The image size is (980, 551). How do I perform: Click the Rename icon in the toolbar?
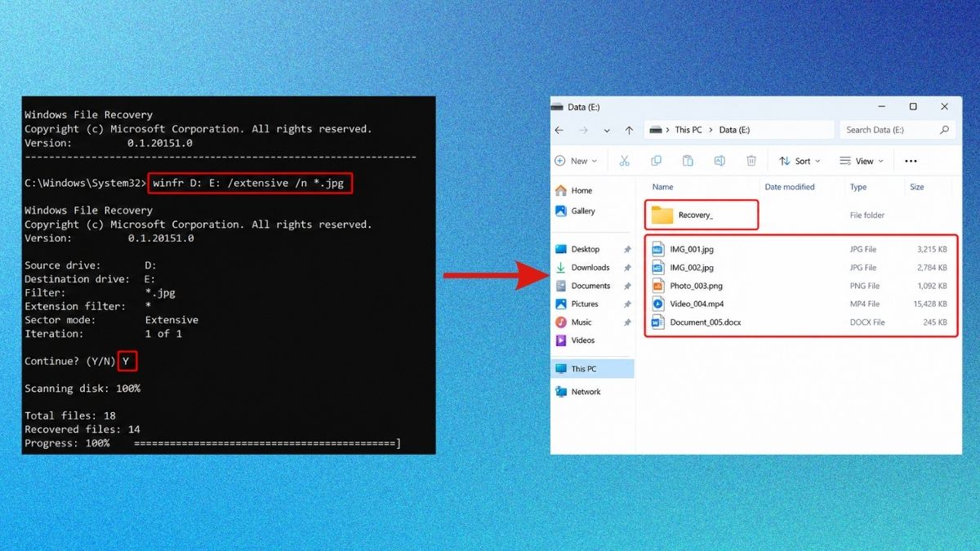click(x=719, y=161)
